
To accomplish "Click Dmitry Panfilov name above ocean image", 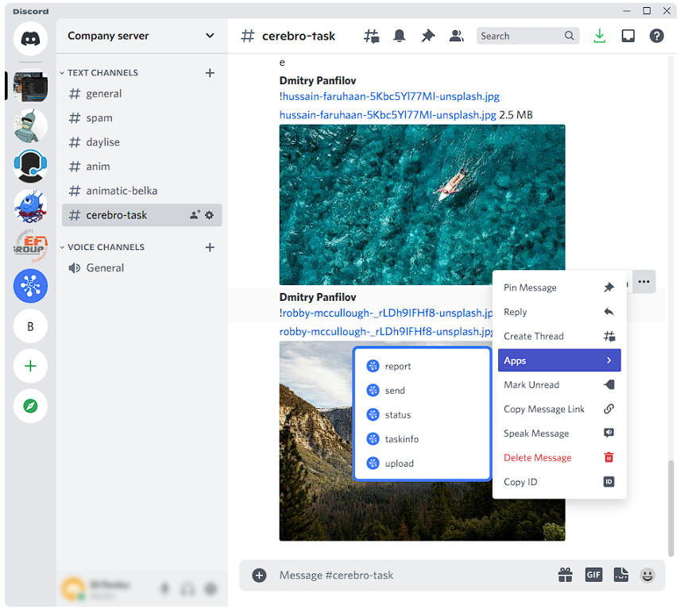I will [x=318, y=81].
